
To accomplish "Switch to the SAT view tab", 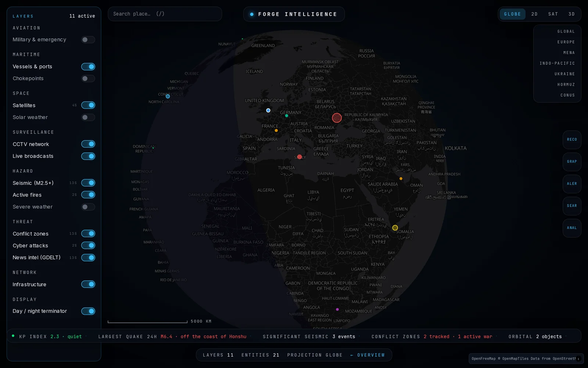I will pos(553,14).
